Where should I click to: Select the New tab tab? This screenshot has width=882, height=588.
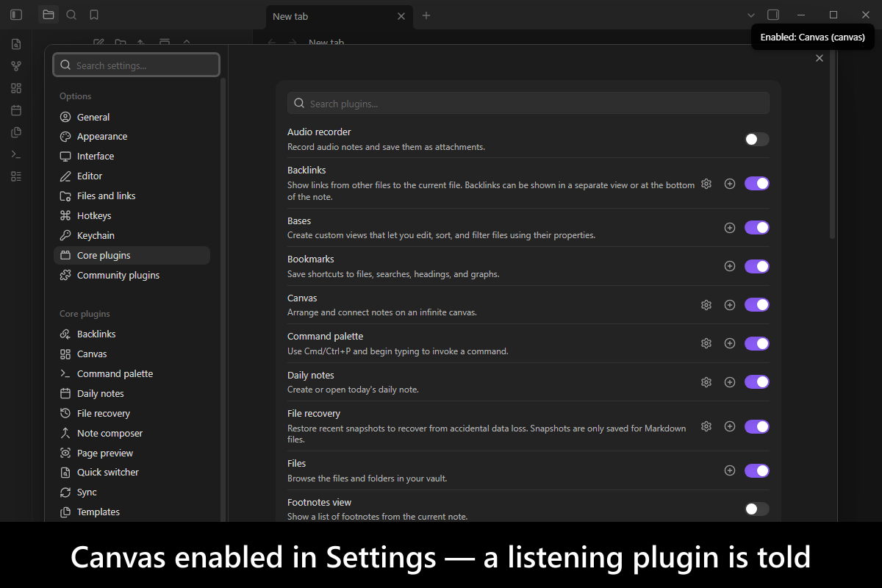coord(339,16)
